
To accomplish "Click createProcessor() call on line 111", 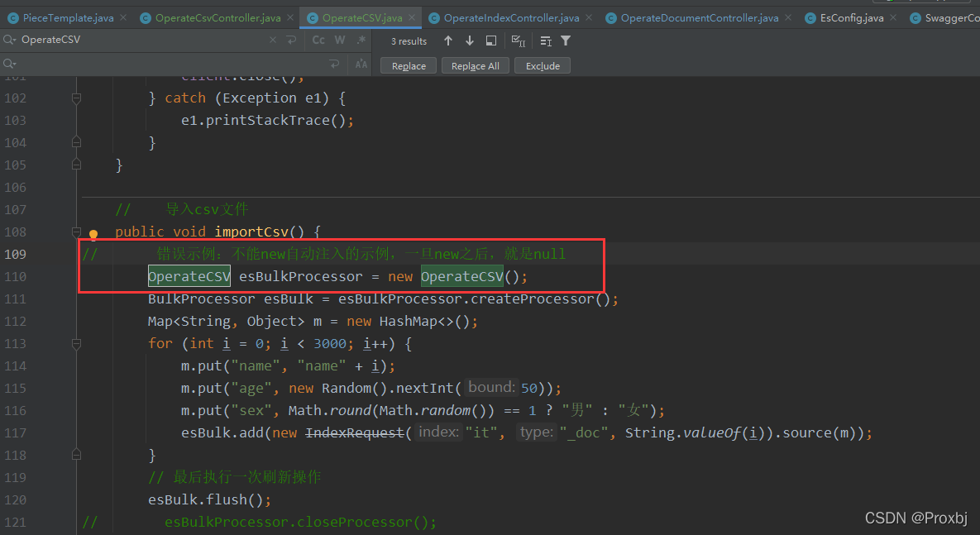I will tap(540, 299).
